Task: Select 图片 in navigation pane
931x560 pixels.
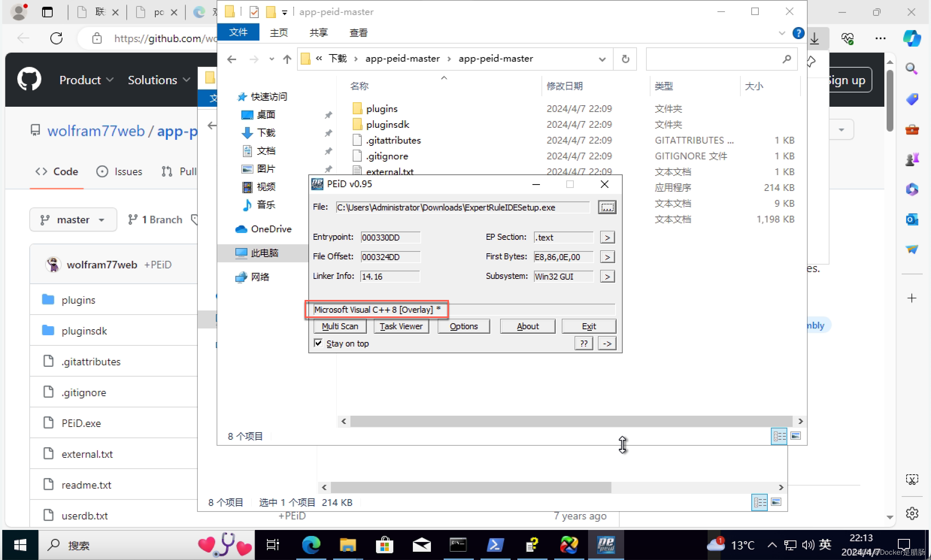Action: coord(259,169)
